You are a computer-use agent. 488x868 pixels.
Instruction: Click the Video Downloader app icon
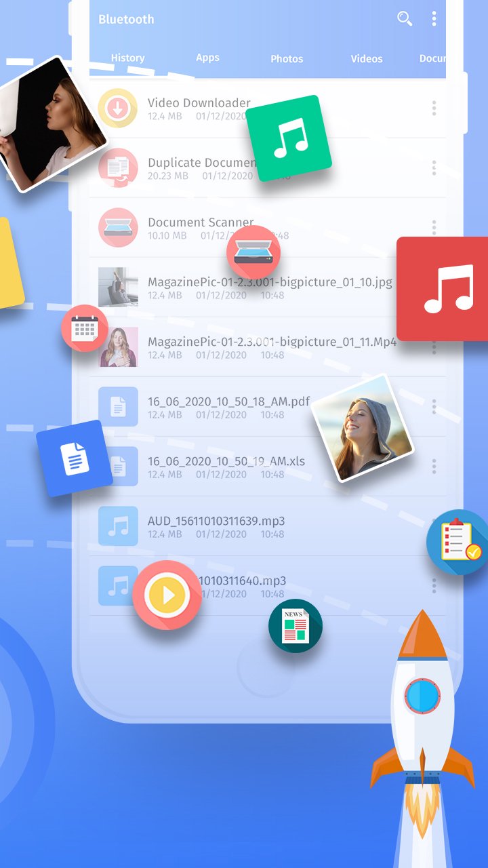point(118,108)
